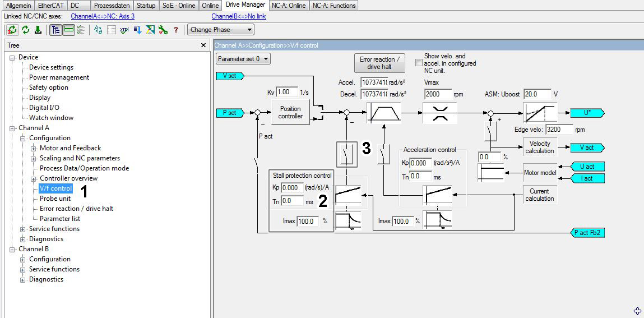Switch to the SoE - Online tab
This screenshot has width=644, height=318.
click(x=179, y=6)
